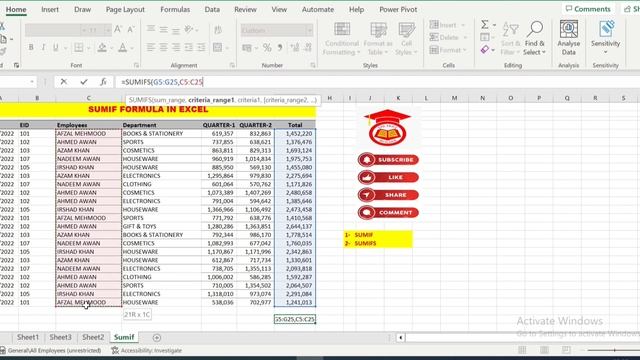Open the Review ribbon tab

245,9
